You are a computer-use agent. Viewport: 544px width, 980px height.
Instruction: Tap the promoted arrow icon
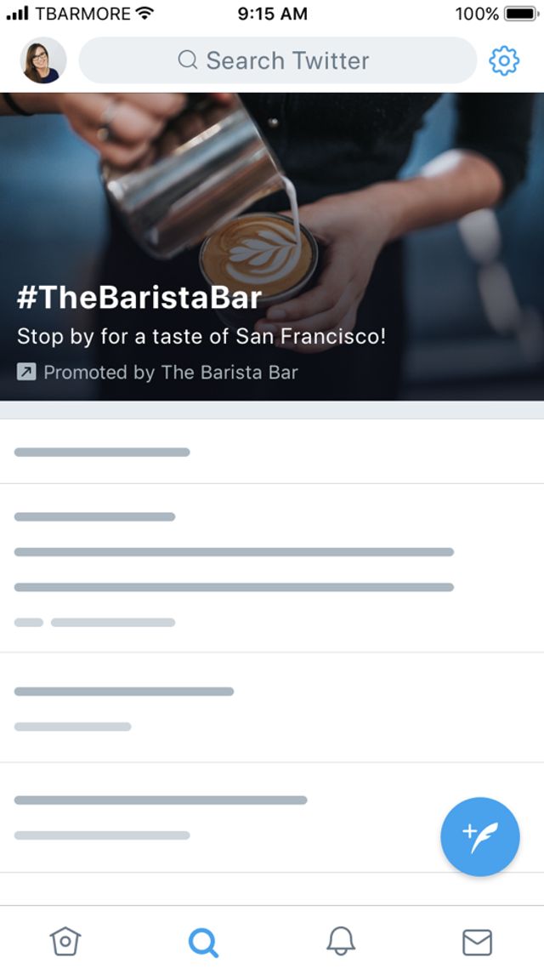tap(26, 372)
